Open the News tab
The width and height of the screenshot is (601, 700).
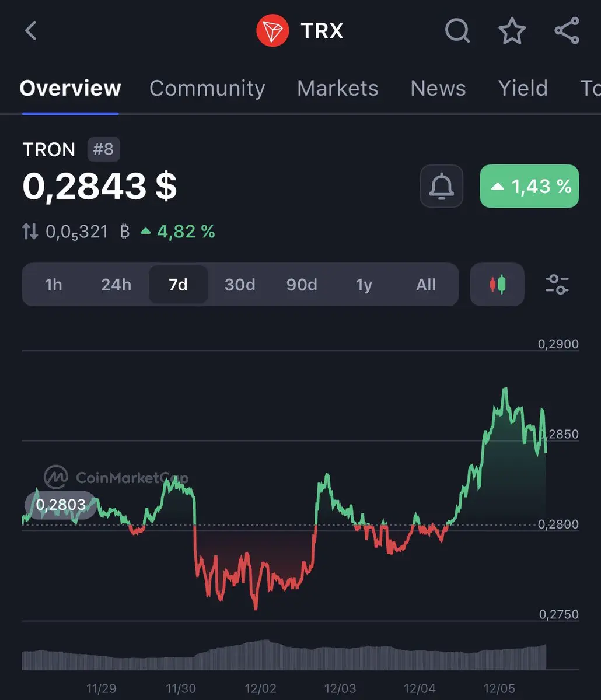click(x=438, y=88)
